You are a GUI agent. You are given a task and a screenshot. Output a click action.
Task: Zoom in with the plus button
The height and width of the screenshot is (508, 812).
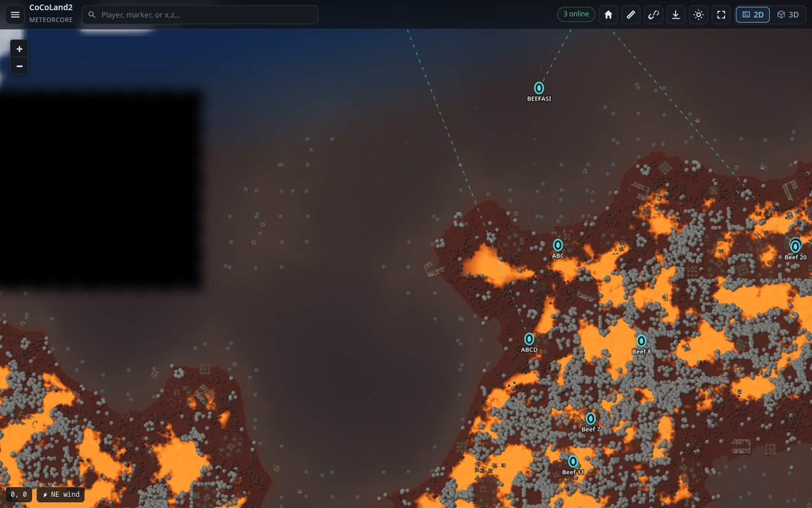click(19, 49)
